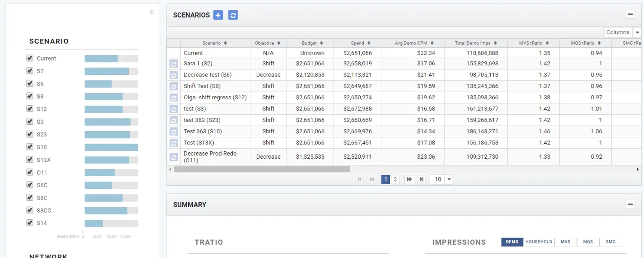Uncheck the S14 scenario checkbox
Screen dimensions: 644x258
point(30,223)
